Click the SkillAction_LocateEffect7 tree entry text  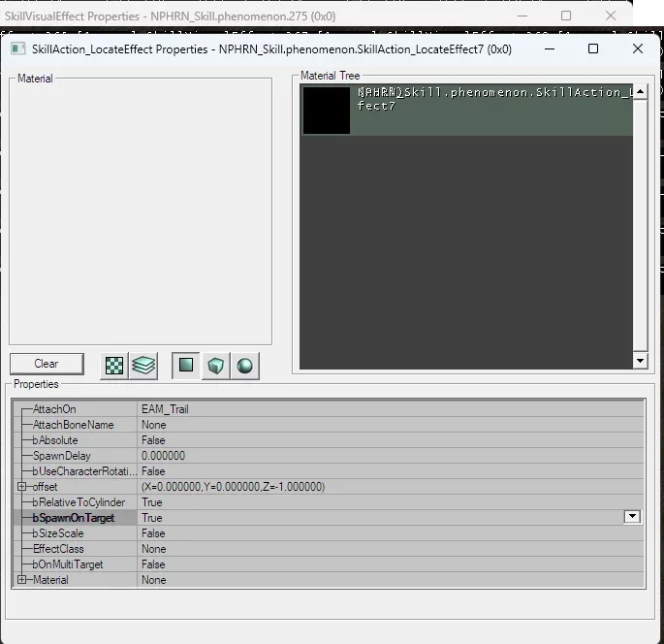pos(494,99)
